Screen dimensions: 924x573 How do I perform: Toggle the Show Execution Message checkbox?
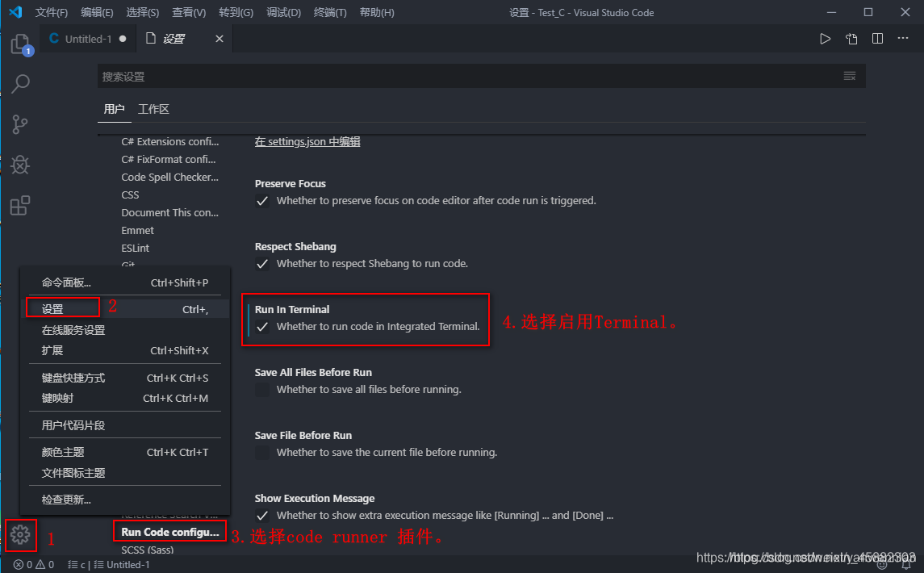(262, 516)
